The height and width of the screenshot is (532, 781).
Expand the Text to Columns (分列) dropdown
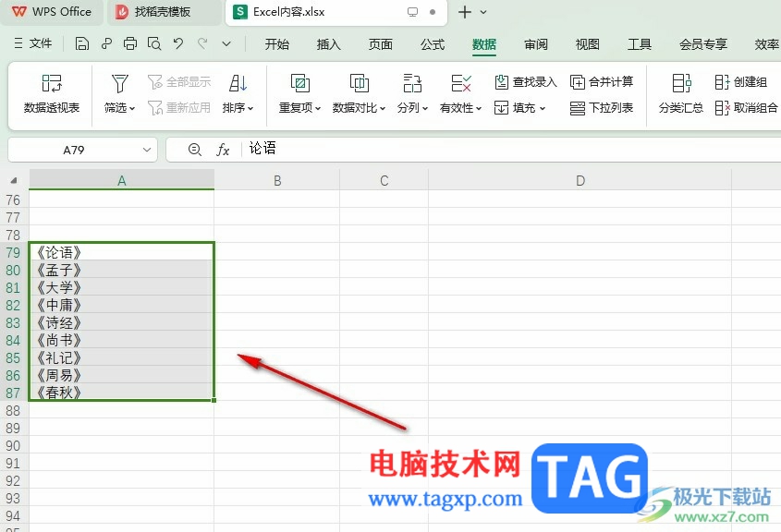[425, 108]
